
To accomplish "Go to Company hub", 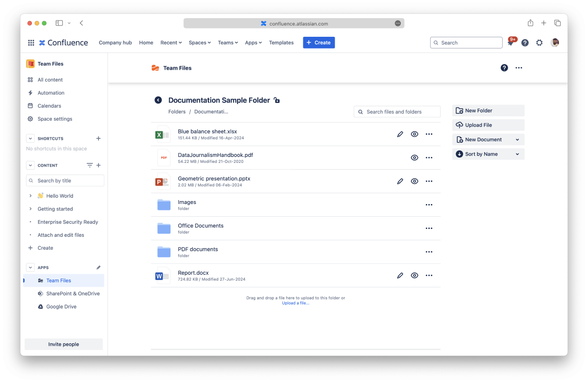I will coord(115,43).
